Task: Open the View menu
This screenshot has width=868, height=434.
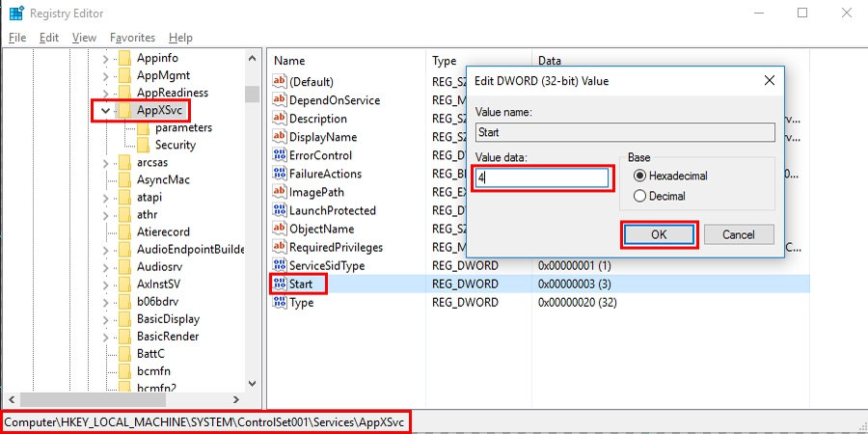Action: point(84,38)
